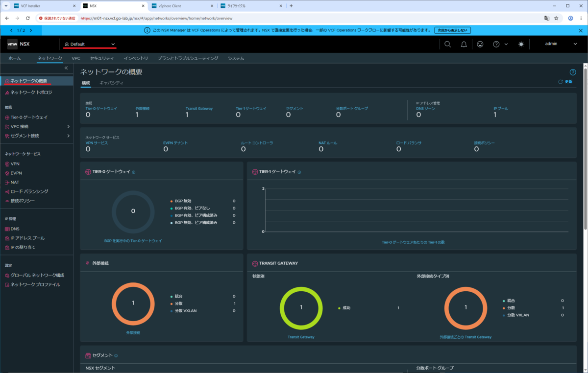Image resolution: width=588 pixels, height=373 pixels.
Task: Collapse the left sidebar with double-chevron
Action: 66,68
